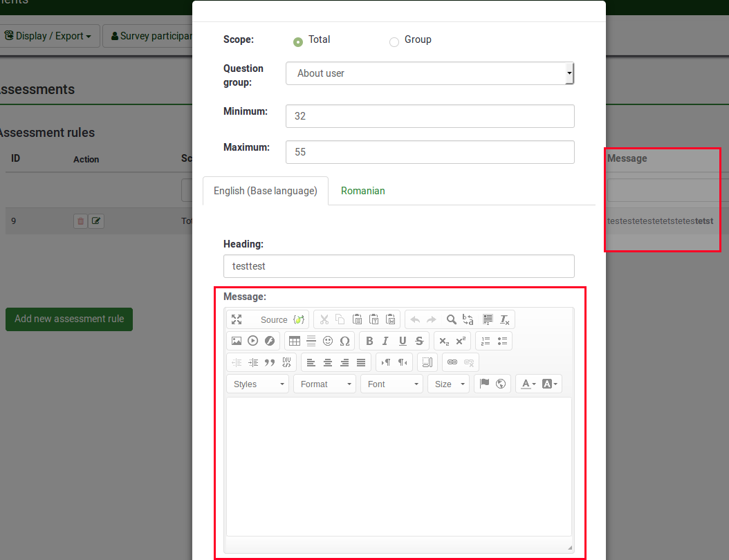Click into the Heading input field
Image resolution: width=729 pixels, height=560 pixels.
coord(398,266)
